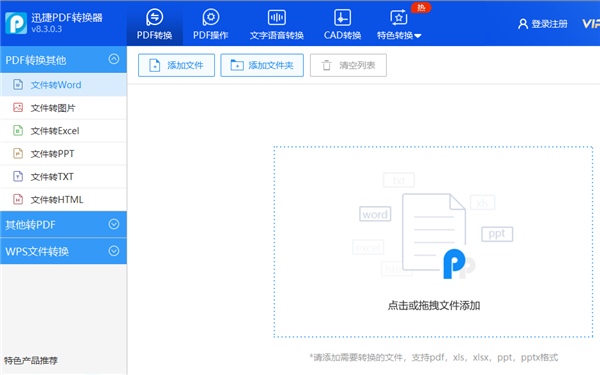Choose 文件转图片 in sidebar
This screenshot has width=600, height=375.
click(64, 108)
